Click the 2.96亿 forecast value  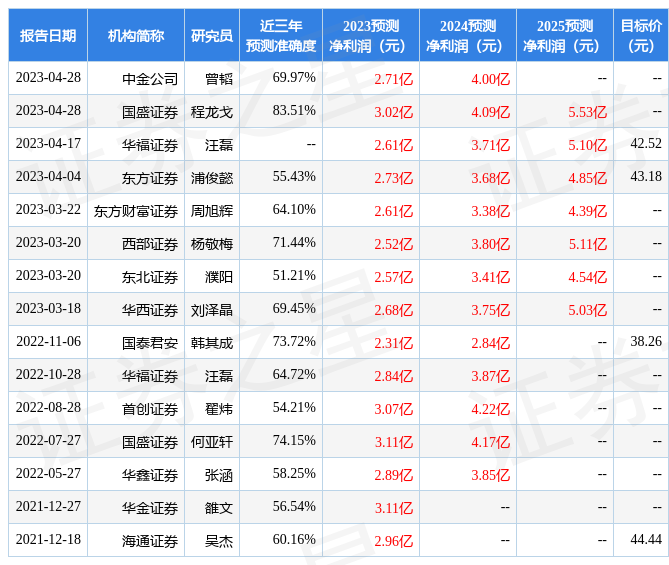(x=394, y=541)
